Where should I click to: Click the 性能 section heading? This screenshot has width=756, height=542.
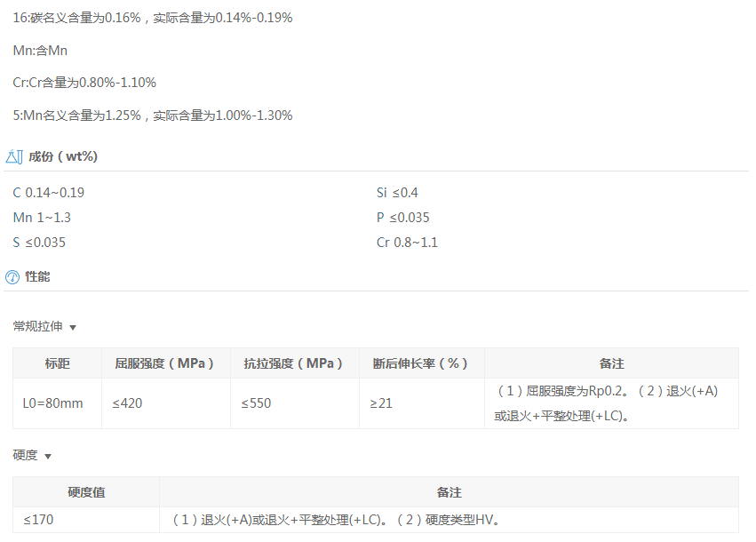tap(38, 276)
